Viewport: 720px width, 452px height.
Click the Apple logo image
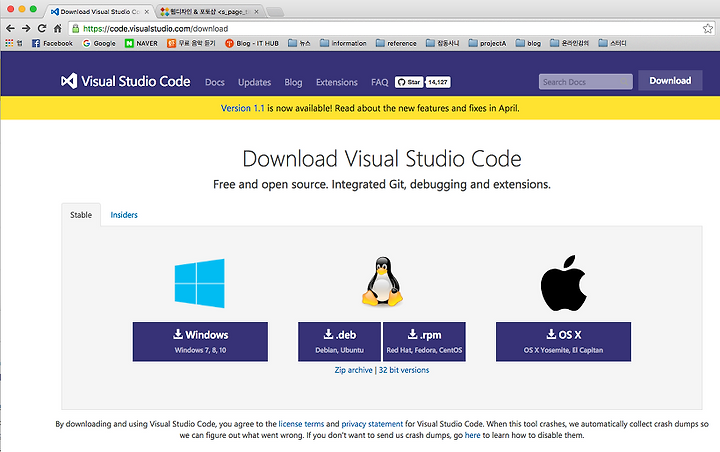[563, 283]
